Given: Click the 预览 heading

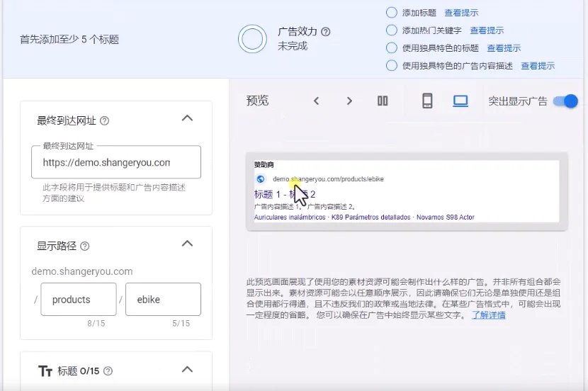Looking at the screenshot, I should pos(257,101).
